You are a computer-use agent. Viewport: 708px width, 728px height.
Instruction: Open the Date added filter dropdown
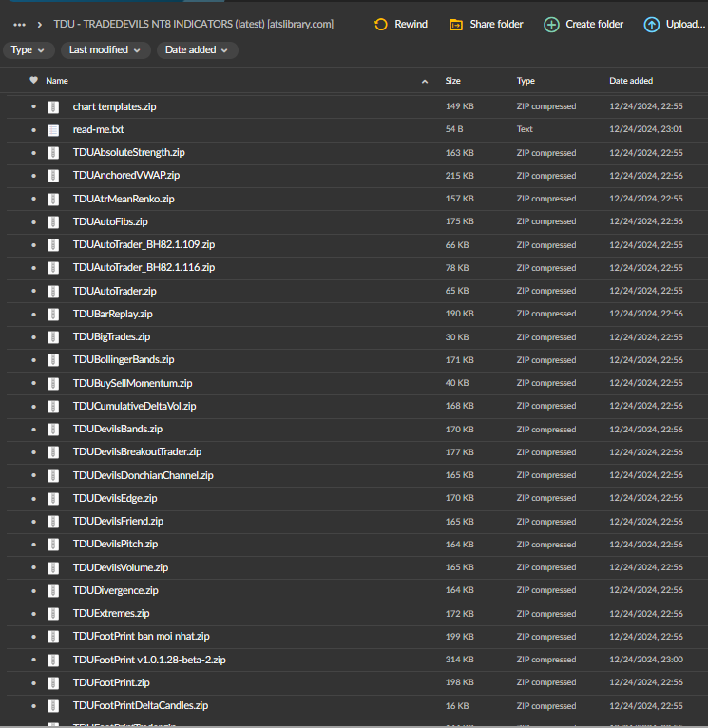(x=197, y=49)
